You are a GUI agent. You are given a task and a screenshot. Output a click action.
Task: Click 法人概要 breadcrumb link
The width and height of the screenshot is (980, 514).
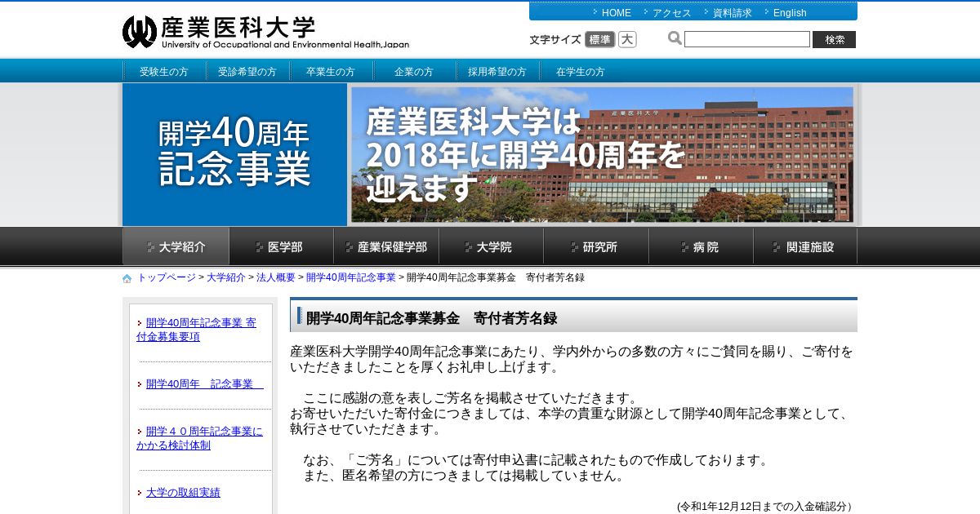(276, 277)
